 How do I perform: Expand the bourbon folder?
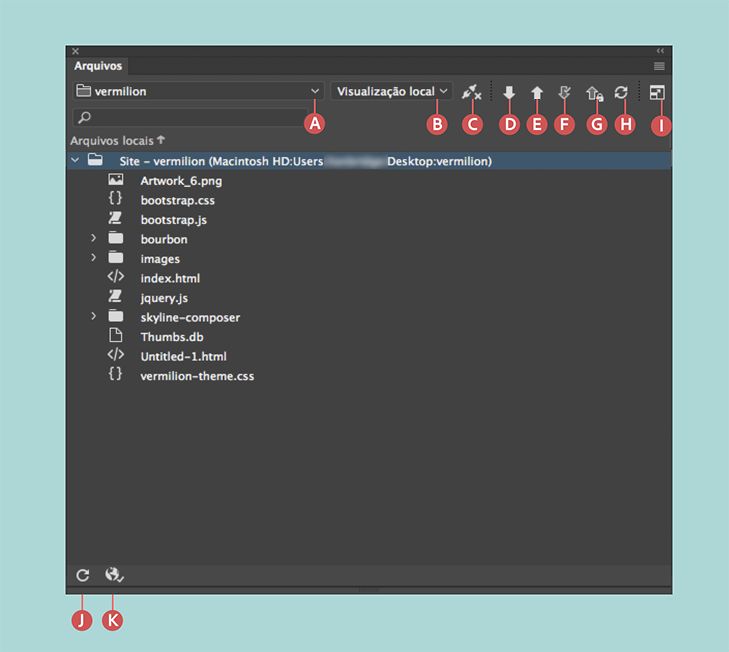click(93, 238)
